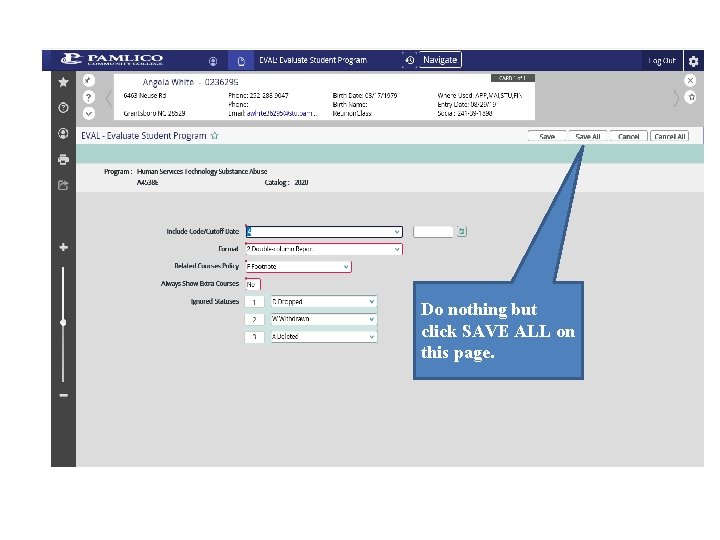
Task: Click the student email link
Action: [x=281, y=113]
